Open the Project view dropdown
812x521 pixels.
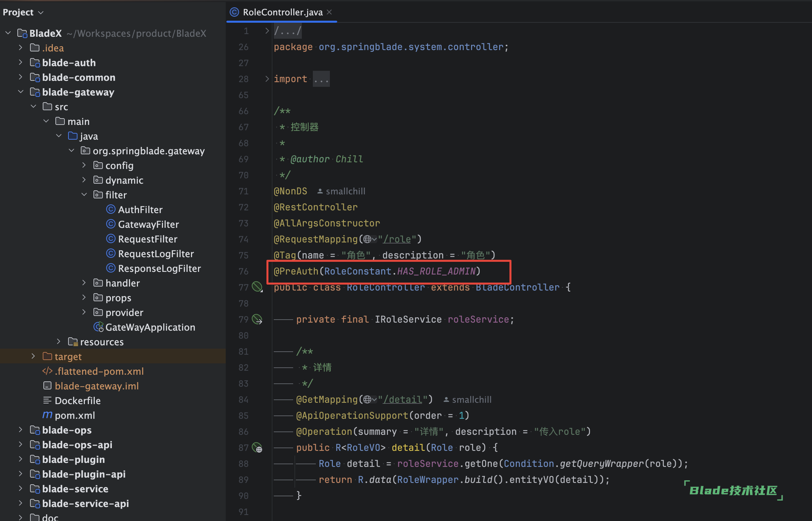(41, 12)
